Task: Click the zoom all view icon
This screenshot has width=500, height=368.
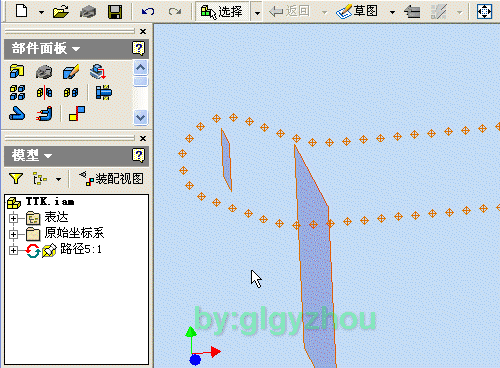Action: [484, 12]
